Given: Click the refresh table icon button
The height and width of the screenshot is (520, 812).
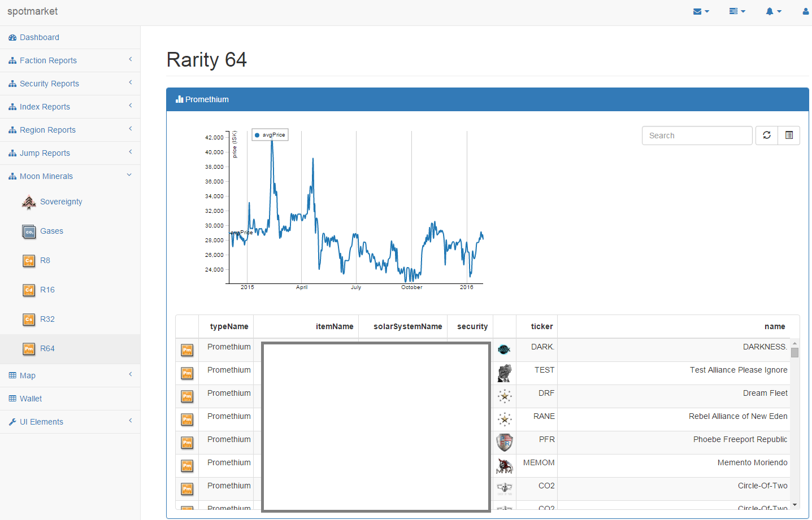Looking at the screenshot, I should point(766,136).
